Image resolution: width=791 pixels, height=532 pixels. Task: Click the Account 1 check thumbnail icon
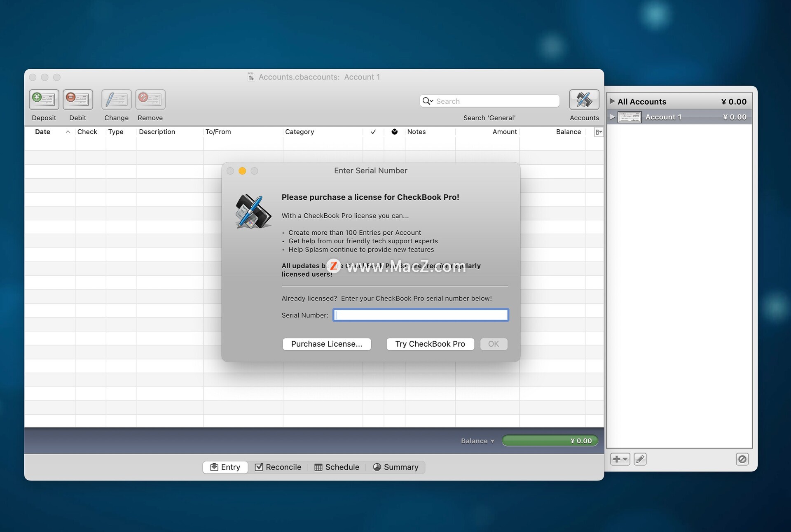coord(630,117)
